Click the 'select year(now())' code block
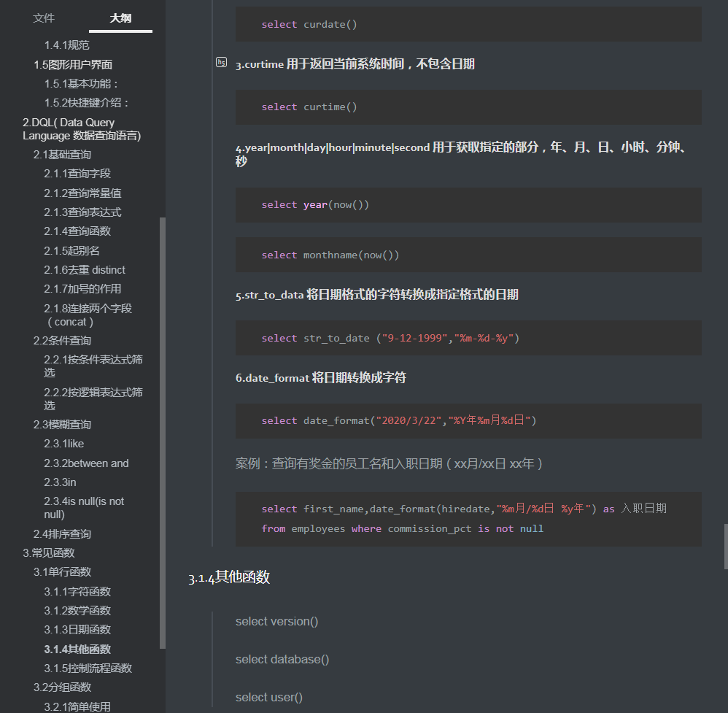 pos(468,205)
